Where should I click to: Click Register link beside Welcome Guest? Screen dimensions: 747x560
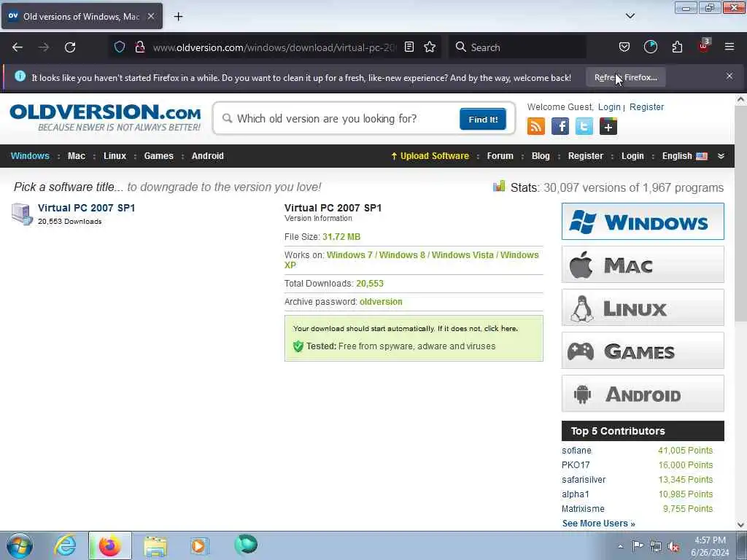[x=646, y=107]
